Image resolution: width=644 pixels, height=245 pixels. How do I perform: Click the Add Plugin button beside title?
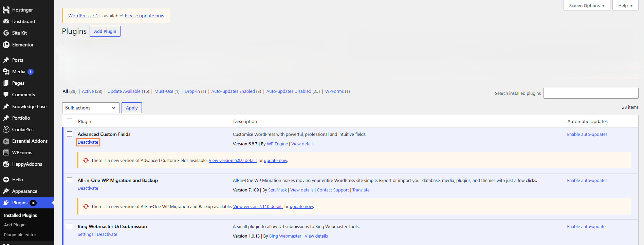click(105, 31)
